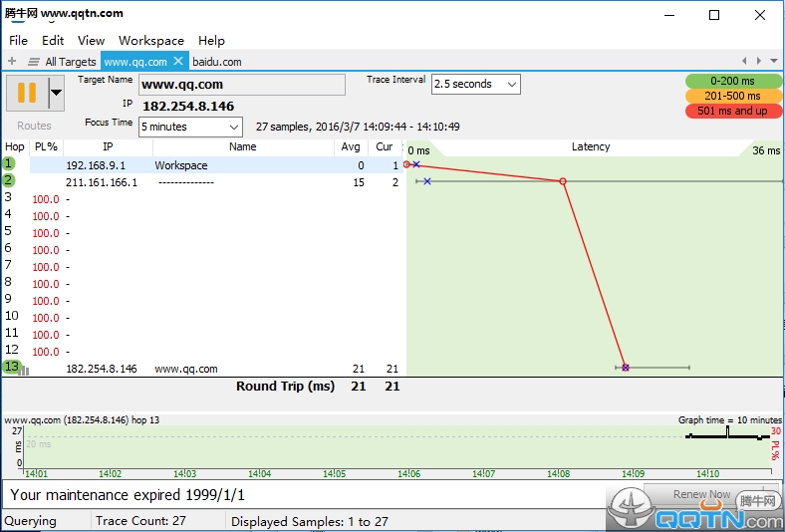Click the Target Name field www.qq.com
This screenshot has height=532, width=785.
pyautogui.click(x=242, y=85)
